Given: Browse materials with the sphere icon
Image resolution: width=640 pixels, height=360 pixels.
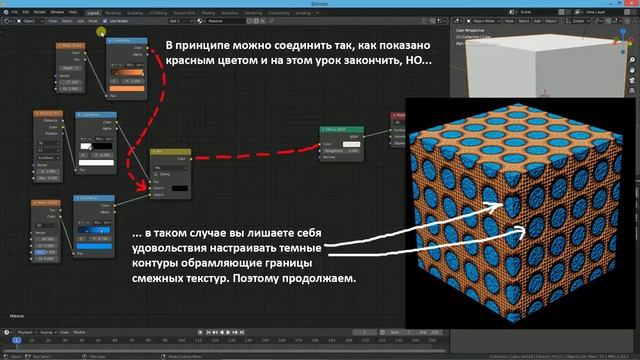Looking at the screenshot, I should click(x=200, y=21).
